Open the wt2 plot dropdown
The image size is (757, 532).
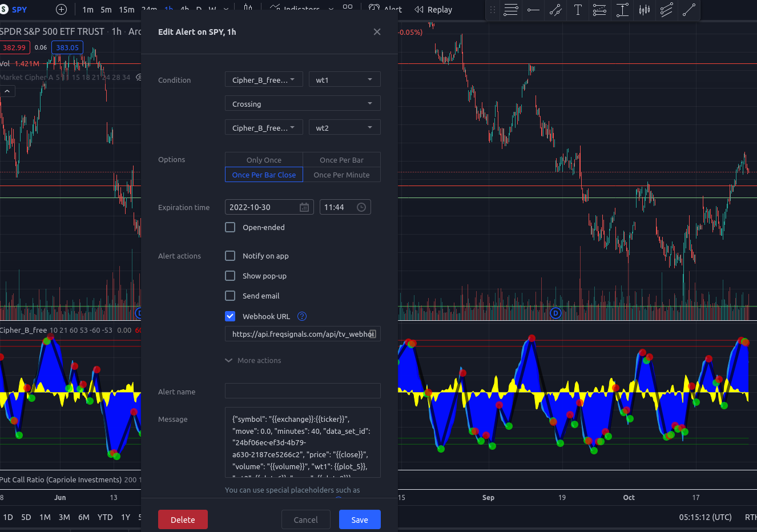point(344,128)
